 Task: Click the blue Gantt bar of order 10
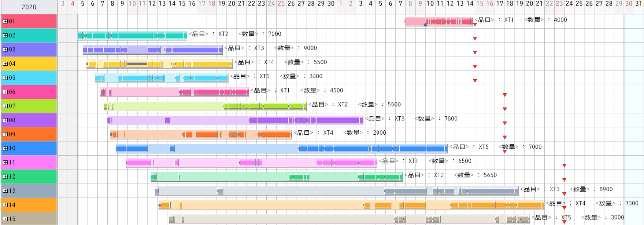[x=281, y=149]
